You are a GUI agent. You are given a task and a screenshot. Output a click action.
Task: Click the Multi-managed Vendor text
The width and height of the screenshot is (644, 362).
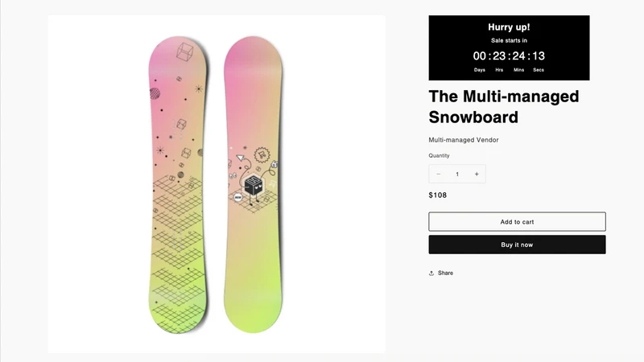pos(464,140)
